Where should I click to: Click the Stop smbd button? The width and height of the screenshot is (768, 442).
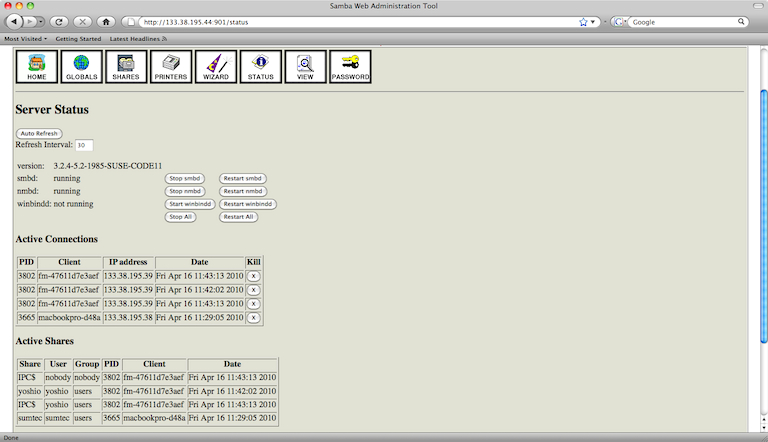(x=185, y=178)
